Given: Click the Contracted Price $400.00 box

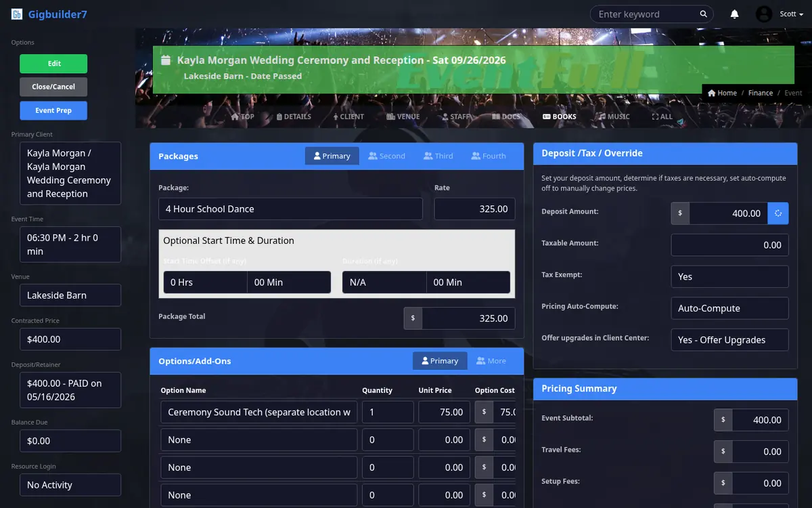Looking at the screenshot, I should [70, 339].
